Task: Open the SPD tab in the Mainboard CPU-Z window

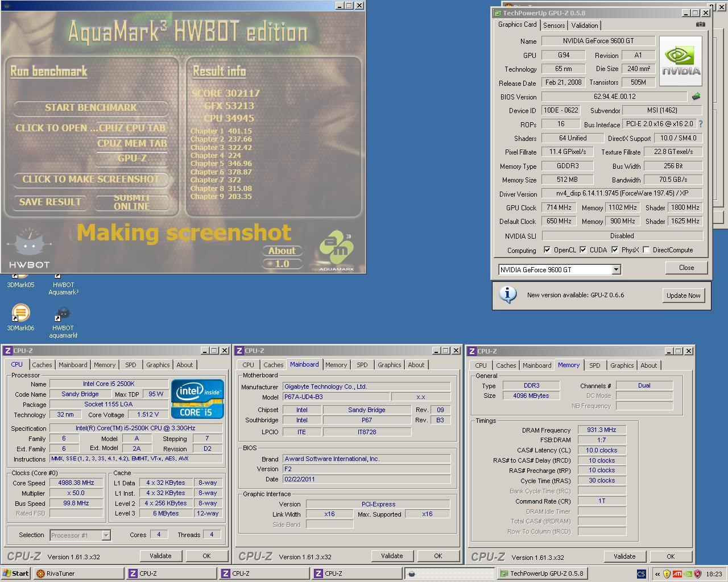Action: [x=362, y=365]
